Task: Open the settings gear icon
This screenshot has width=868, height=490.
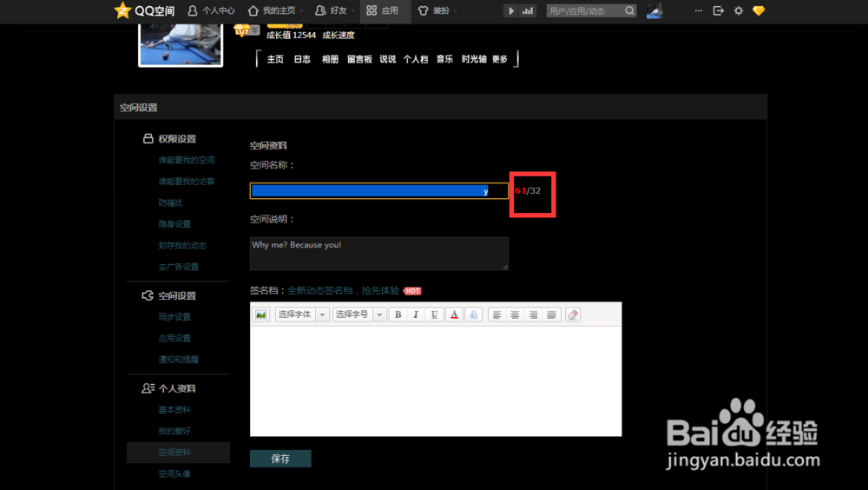Action: pos(739,10)
